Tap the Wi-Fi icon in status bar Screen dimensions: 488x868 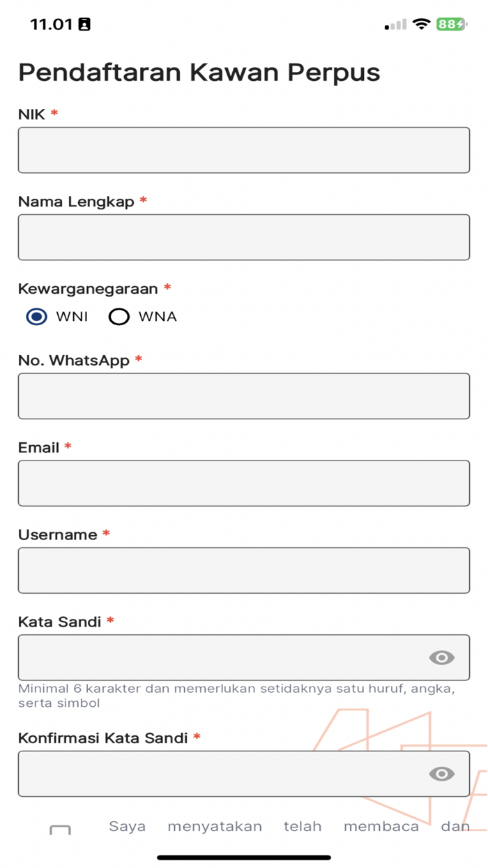421,24
